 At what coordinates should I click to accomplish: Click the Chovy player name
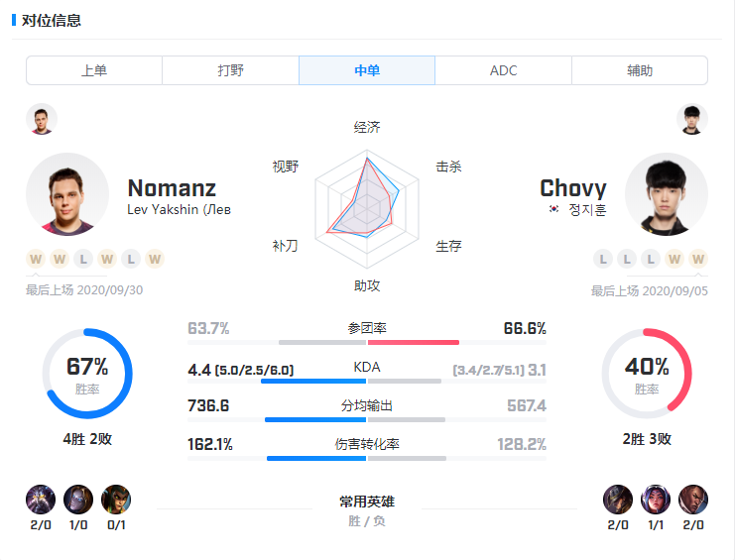(x=572, y=188)
